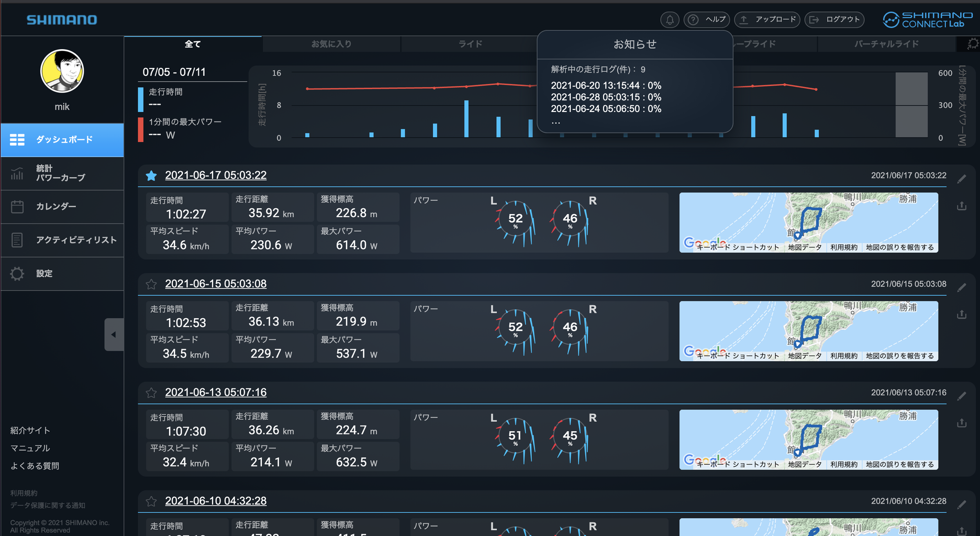Click the アップロード upload button

[x=767, y=20]
